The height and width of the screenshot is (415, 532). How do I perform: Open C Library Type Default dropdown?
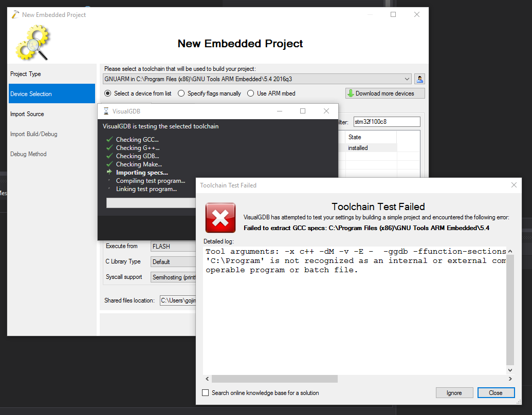(x=173, y=262)
